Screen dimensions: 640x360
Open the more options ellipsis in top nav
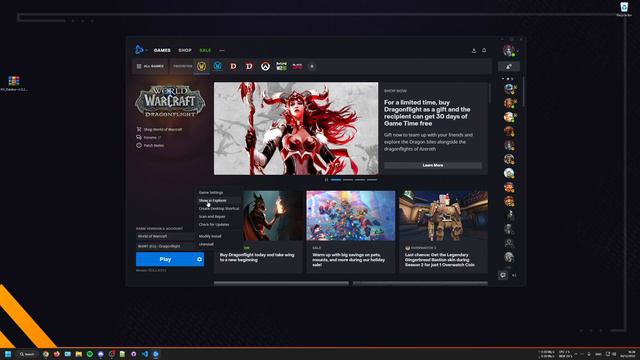point(222,50)
